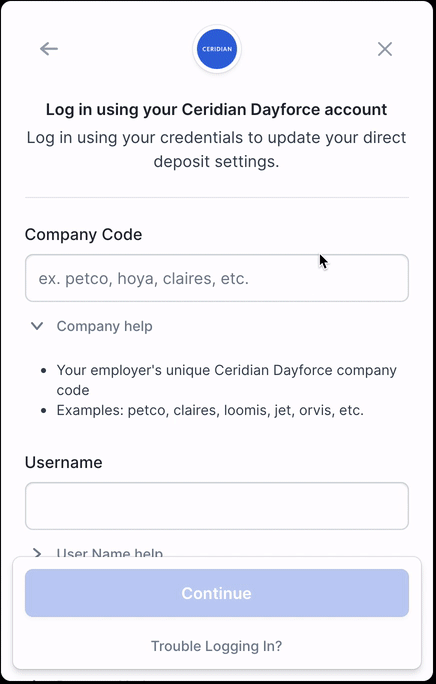Viewport: 436px width, 684px height.
Task: Click the round Ceridian logo badge
Action: [x=217, y=49]
